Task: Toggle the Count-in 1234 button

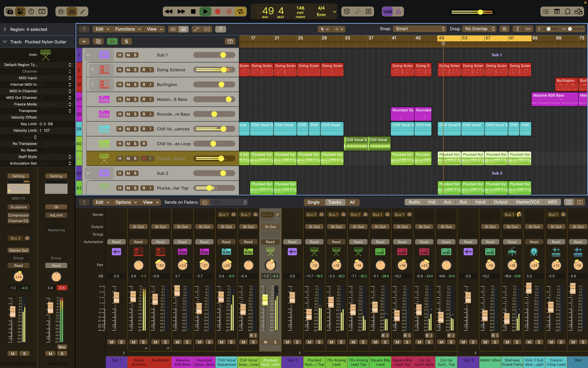Action: pyautogui.click(x=387, y=11)
